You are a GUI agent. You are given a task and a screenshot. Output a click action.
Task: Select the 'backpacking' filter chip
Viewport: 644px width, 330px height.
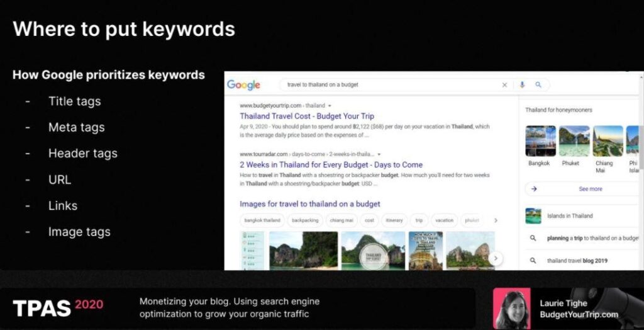305,220
